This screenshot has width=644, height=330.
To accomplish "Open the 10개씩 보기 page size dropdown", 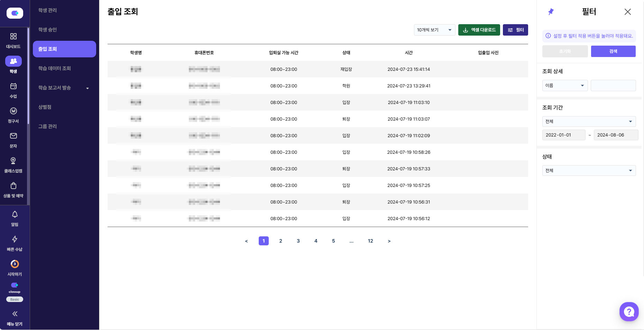I will click(434, 30).
